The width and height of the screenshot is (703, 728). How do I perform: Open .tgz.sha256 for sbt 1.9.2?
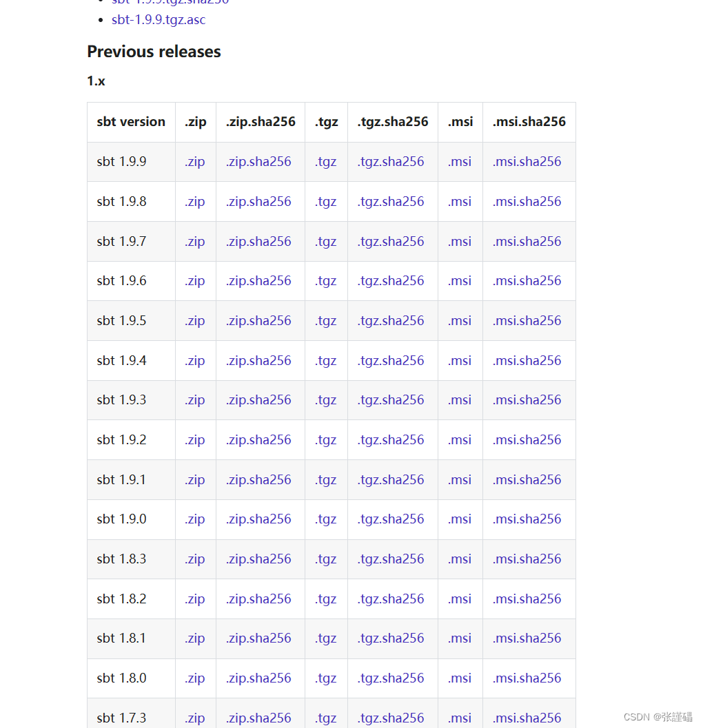[391, 440]
